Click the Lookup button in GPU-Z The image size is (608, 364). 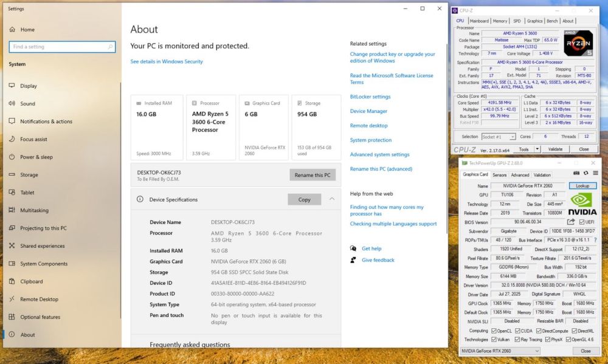pyautogui.click(x=582, y=186)
